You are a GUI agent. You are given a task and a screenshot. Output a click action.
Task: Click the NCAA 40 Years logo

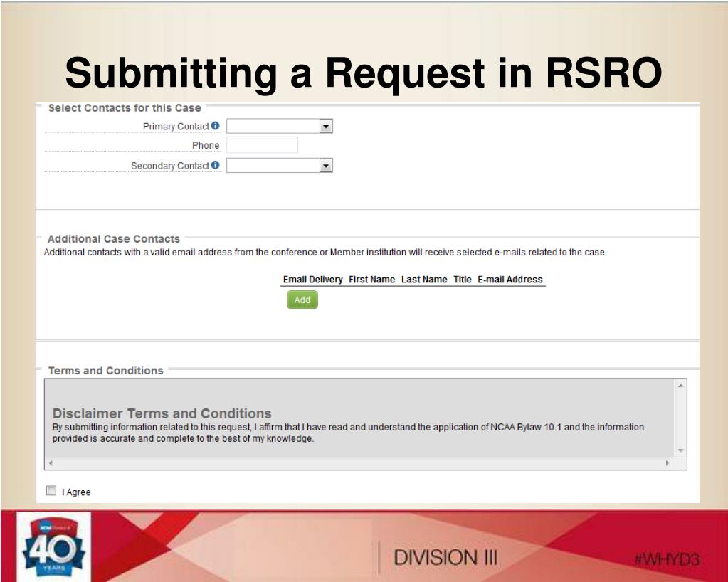point(54,546)
